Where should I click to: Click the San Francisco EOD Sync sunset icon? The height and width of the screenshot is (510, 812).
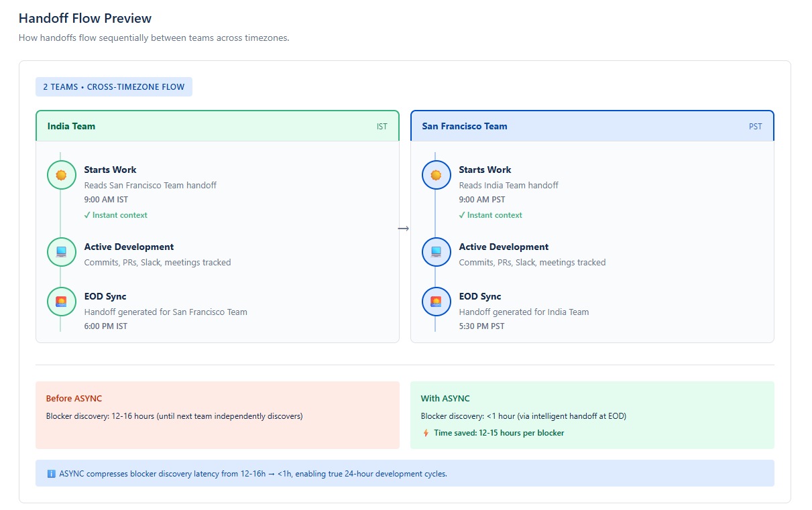pos(436,302)
